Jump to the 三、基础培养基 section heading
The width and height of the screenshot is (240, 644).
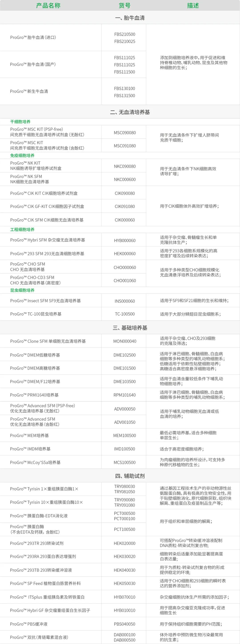coord(130,328)
